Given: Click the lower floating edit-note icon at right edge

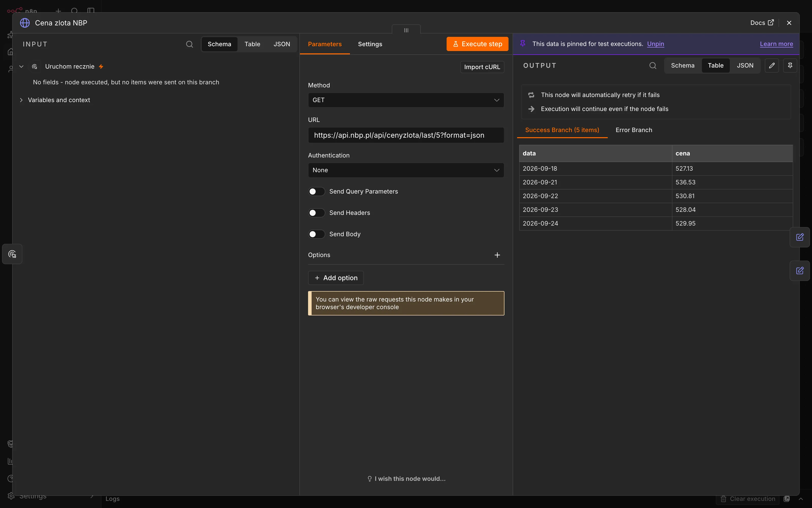Looking at the screenshot, I should click(800, 271).
